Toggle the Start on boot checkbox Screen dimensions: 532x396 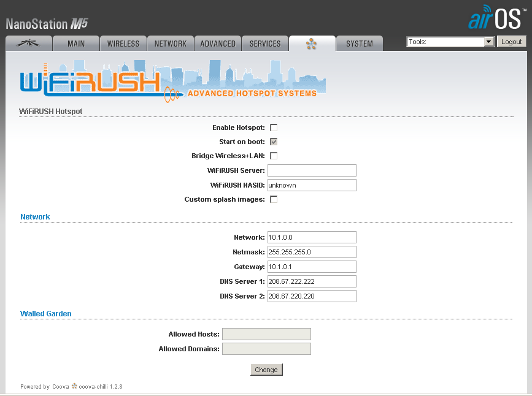pyautogui.click(x=274, y=142)
